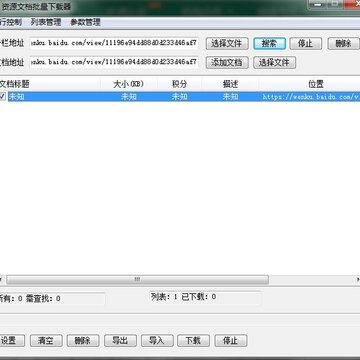Open the 参数管理 menu

(x=85, y=22)
